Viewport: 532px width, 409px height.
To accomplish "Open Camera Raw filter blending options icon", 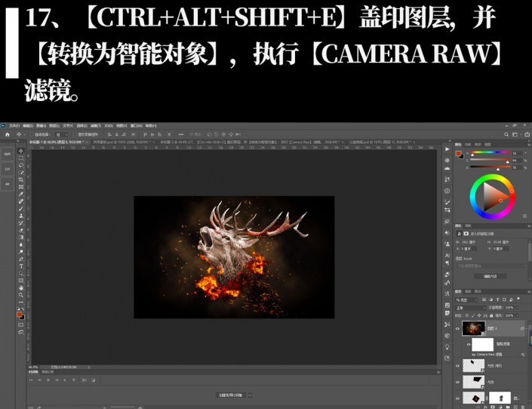I will click(523, 355).
